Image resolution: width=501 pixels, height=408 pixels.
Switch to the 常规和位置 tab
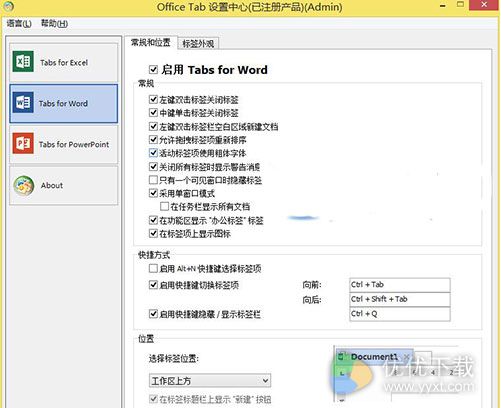point(151,42)
